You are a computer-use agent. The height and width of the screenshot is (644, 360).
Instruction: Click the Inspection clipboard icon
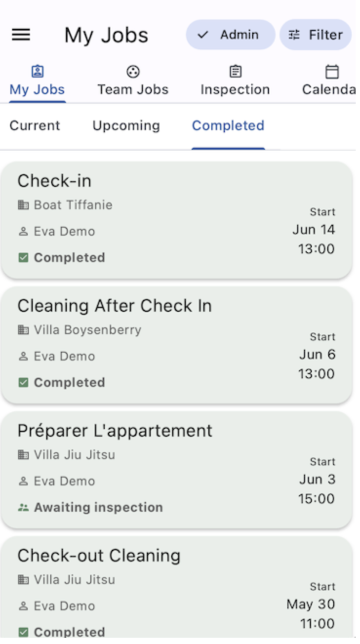pyautogui.click(x=235, y=72)
